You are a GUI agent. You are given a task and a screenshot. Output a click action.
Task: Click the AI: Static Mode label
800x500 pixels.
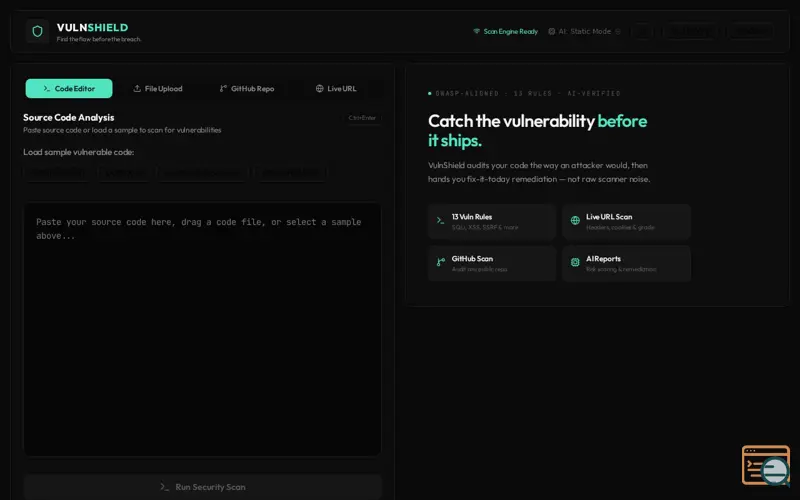tap(584, 32)
